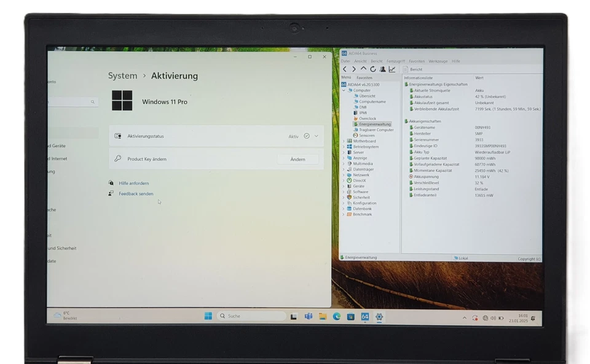Click the Datenbank tree icon

349,209
